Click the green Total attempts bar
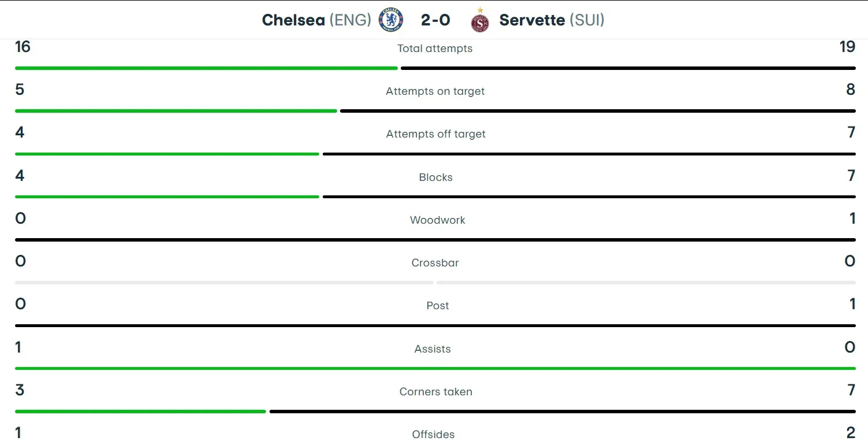The width and height of the screenshot is (868, 441). [x=206, y=68]
